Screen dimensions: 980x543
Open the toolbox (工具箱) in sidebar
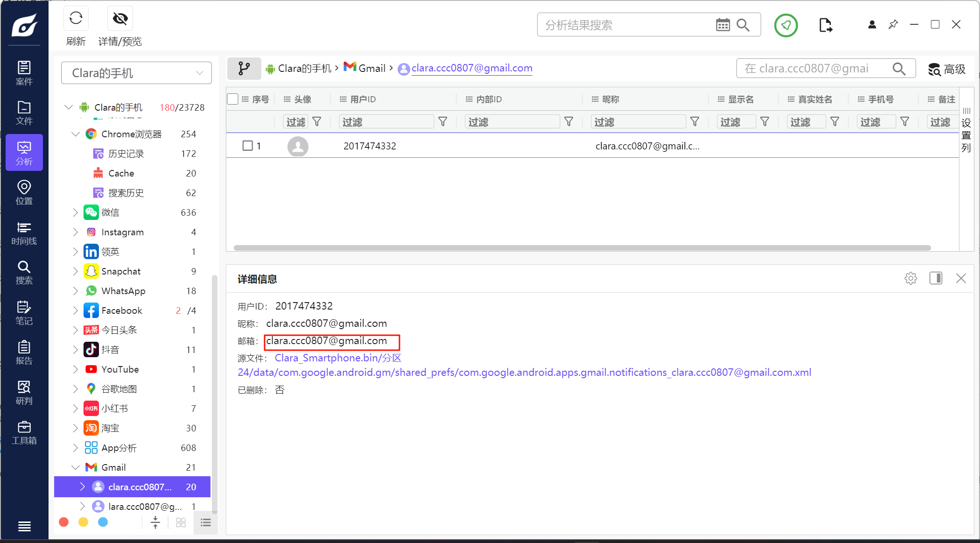pyautogui.click(x=24, y=433)
